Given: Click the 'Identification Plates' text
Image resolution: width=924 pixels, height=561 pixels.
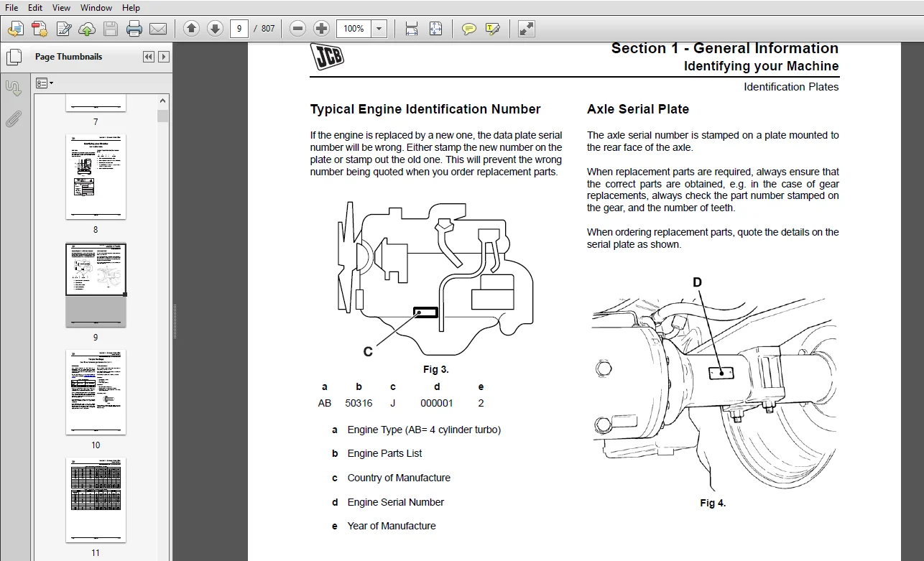Looking at the screenshot, I should (x=791, y=87).
